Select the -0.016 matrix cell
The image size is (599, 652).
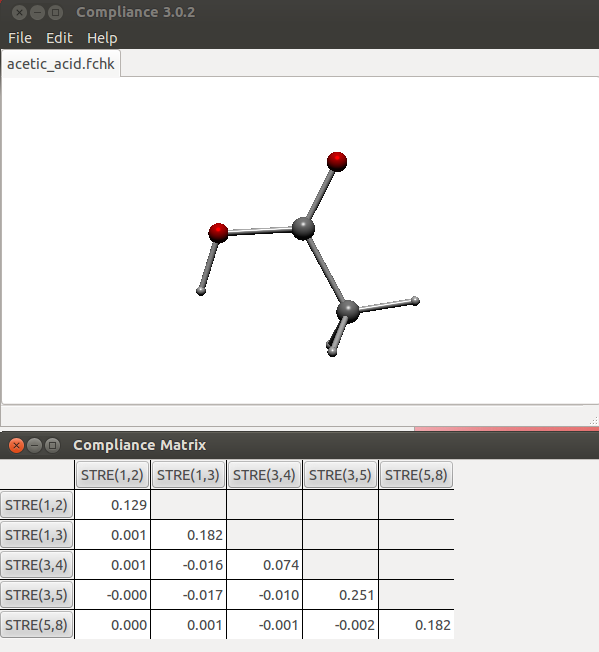(188, 565)
